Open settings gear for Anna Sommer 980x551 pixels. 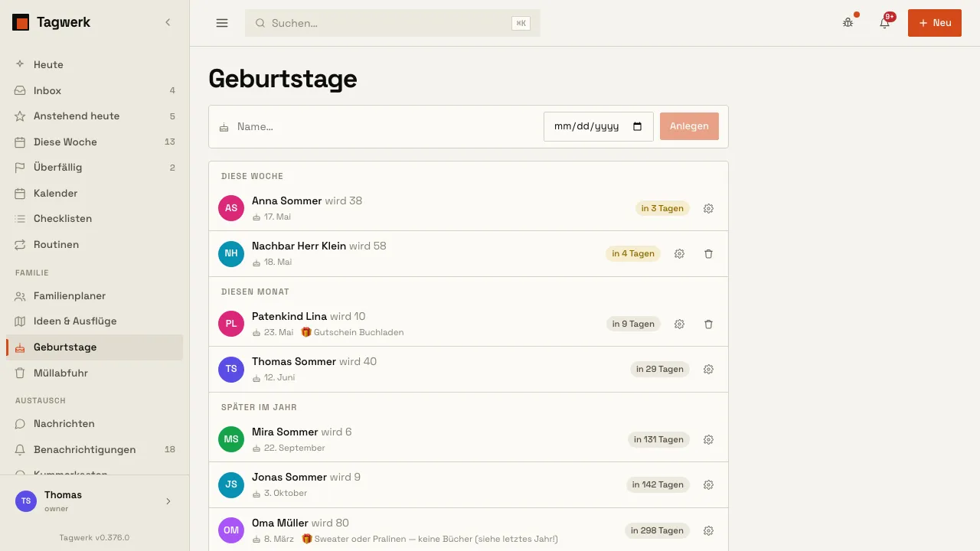[x=708, y=208]
